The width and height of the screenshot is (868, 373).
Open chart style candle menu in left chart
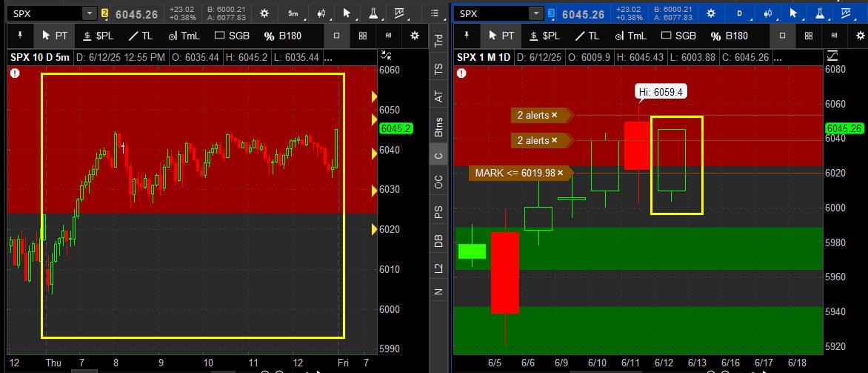coord(321,13)
